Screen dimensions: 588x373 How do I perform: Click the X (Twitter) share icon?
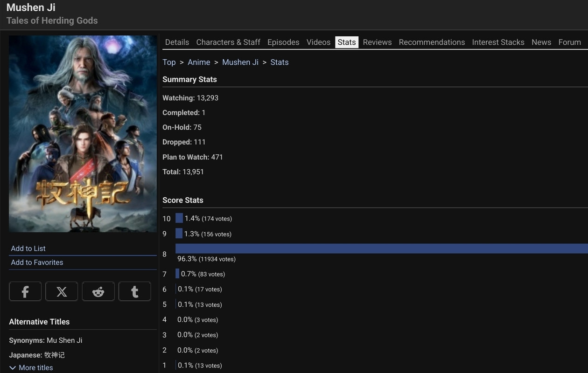pyautogui.click(x=62, y=291)
